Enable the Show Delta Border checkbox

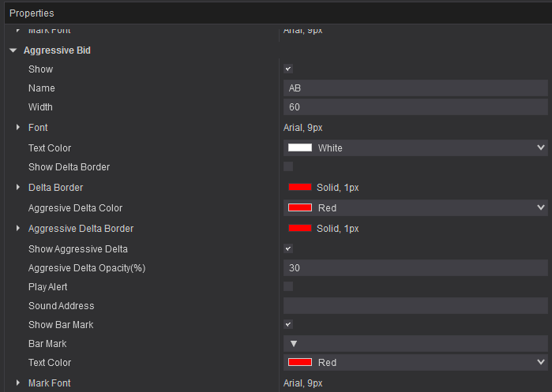(288, 166)
